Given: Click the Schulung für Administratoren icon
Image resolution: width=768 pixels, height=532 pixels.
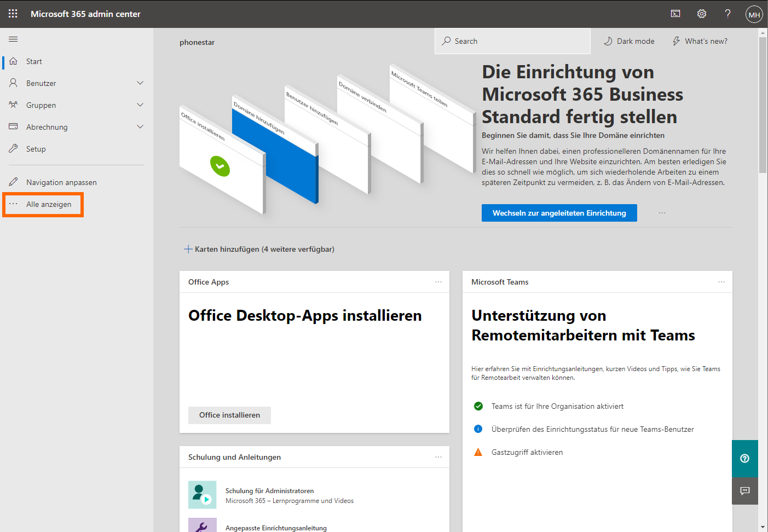Looking at the screenshot, I should [203, 495].
